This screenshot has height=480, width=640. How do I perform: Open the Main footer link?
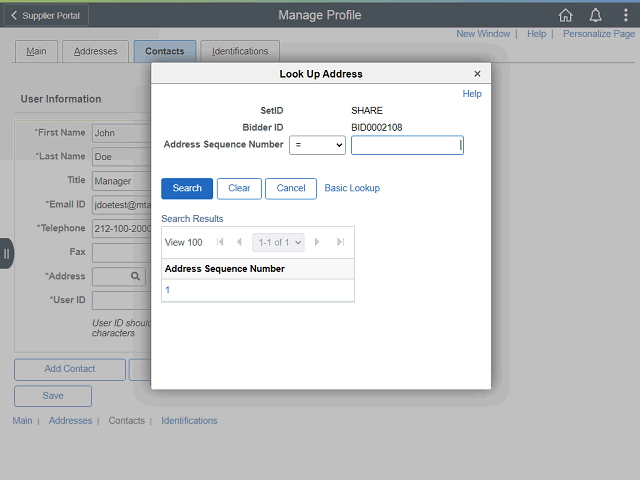(22, 420)
